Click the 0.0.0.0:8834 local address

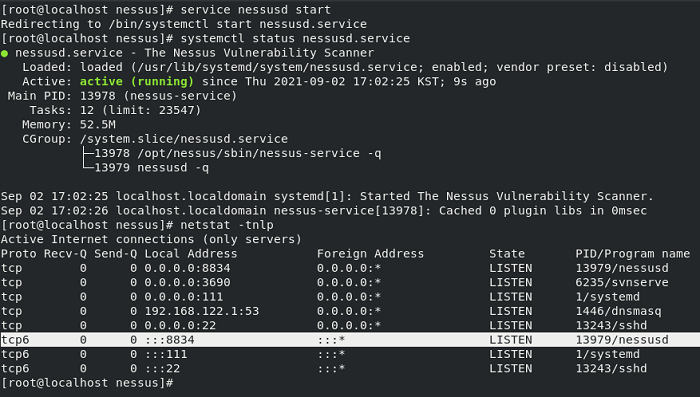[187, 268]
